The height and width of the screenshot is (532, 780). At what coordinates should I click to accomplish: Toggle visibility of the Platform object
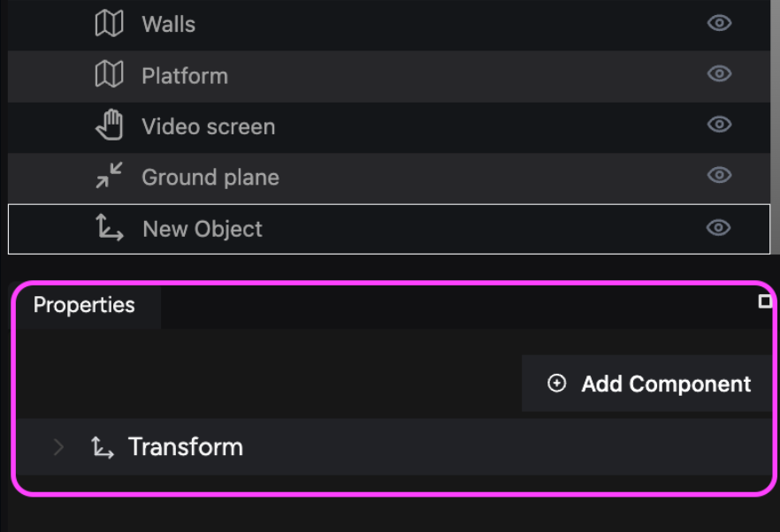[x=719, y=73]
